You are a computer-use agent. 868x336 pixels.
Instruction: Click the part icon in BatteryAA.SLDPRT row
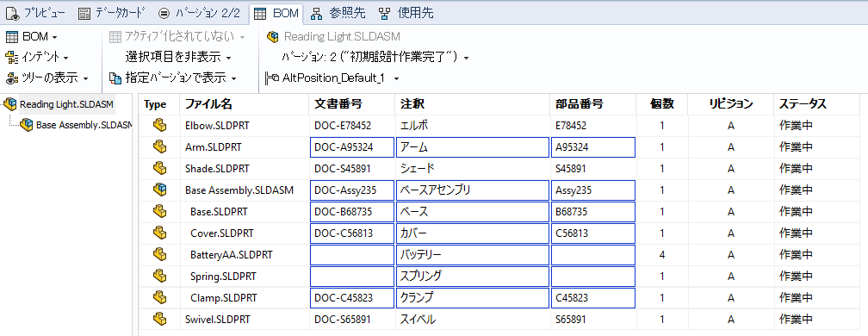coord(160,254)
